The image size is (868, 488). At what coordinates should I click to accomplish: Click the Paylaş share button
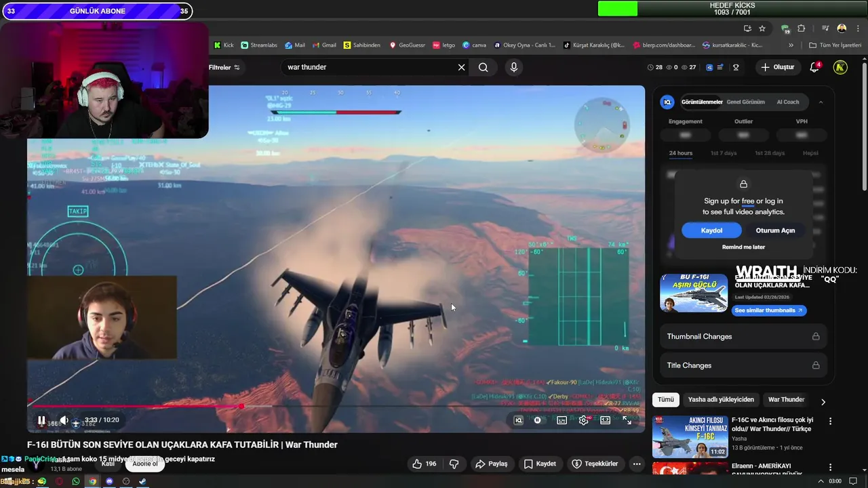pyautogui.click(x=492, y=464)
